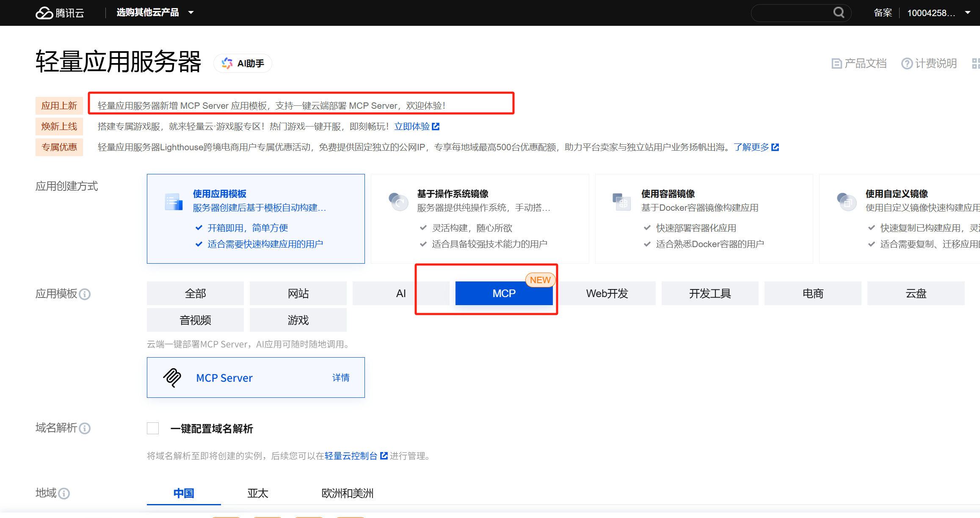Open MCP Server 详情 details link
This screenshot has width=980, height=518.
(341, 377)
